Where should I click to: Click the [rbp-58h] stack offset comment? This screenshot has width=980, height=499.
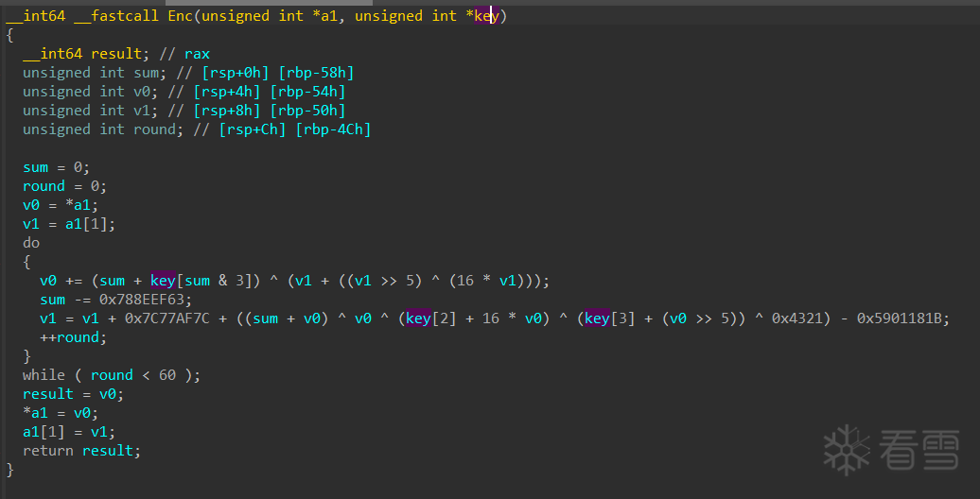point(317,73)
